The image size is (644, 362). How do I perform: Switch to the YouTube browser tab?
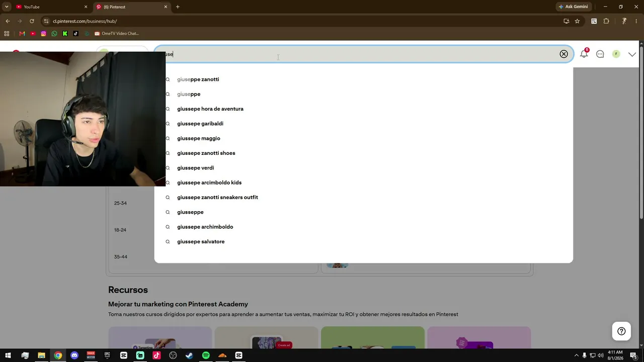[50, 7]
